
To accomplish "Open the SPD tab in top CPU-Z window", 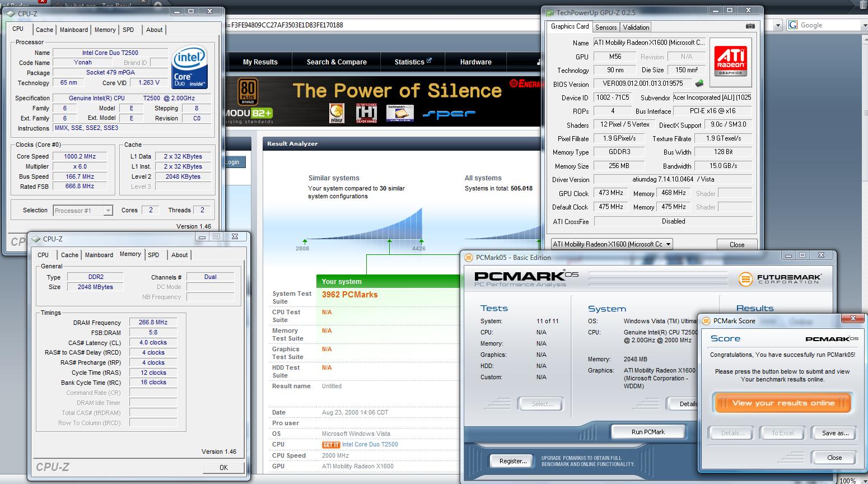I will click(x=128, y=30).
